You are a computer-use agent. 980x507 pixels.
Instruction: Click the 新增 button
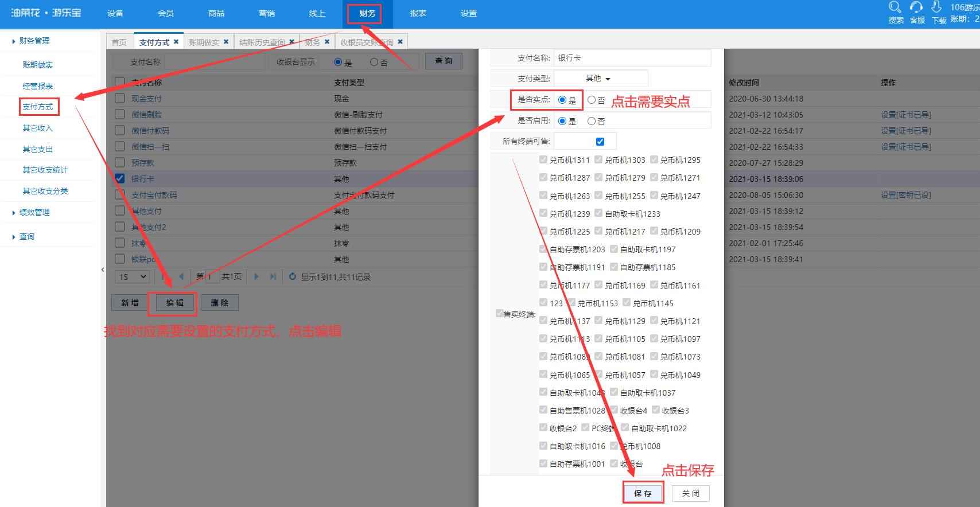pos(130,303)
